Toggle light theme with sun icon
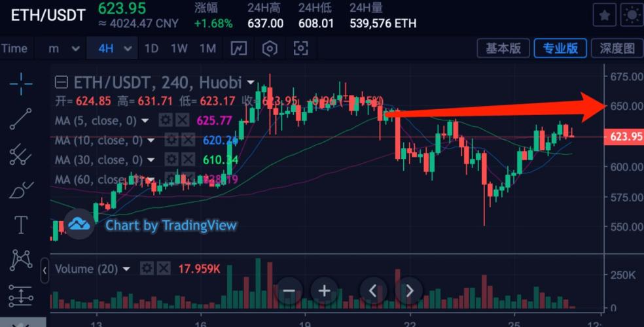 [x=631, y=16]
